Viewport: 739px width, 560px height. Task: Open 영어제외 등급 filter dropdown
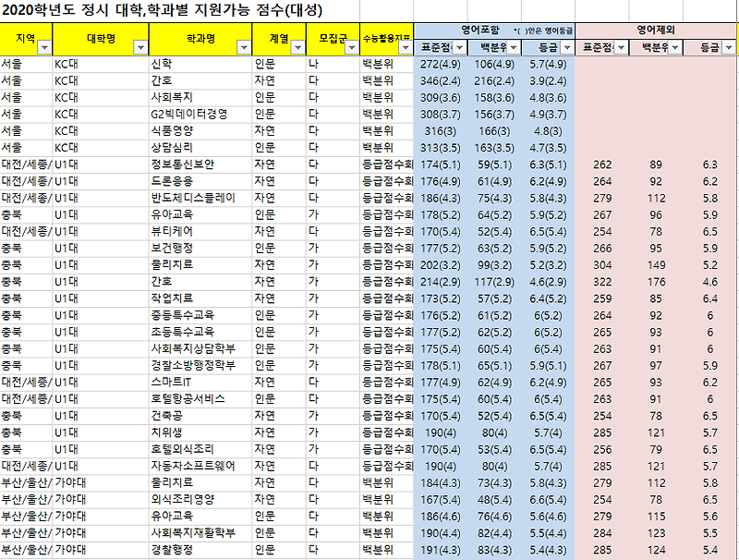click(x=729, y=48)
